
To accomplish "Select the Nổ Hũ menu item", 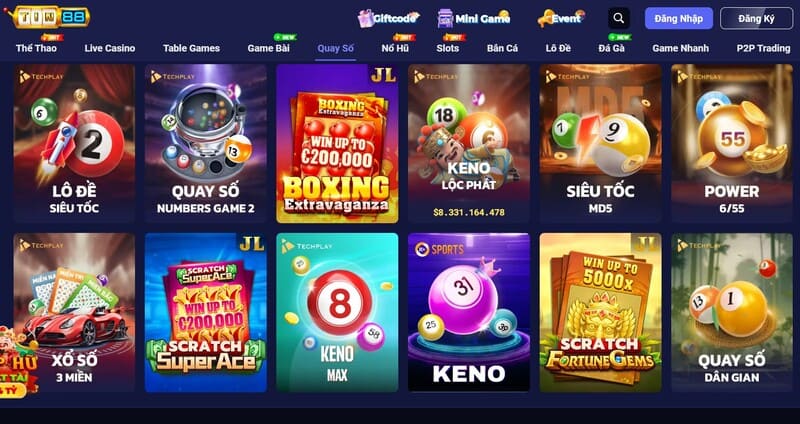I will 395,48.
